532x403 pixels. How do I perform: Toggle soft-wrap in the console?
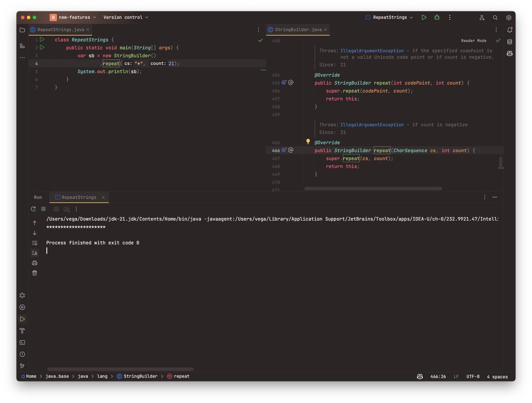click(x=35, y=243)
